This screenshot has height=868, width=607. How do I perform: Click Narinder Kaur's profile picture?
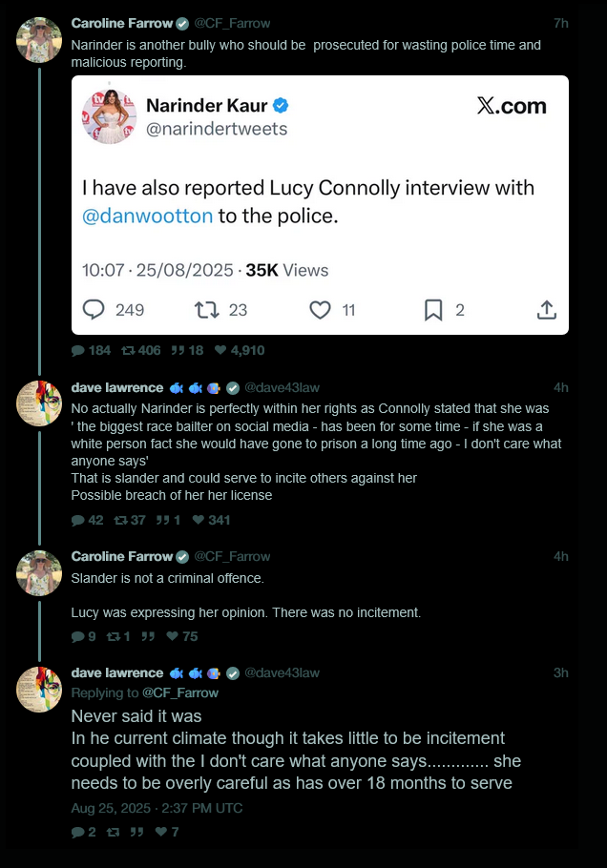(x=109, y=116)
